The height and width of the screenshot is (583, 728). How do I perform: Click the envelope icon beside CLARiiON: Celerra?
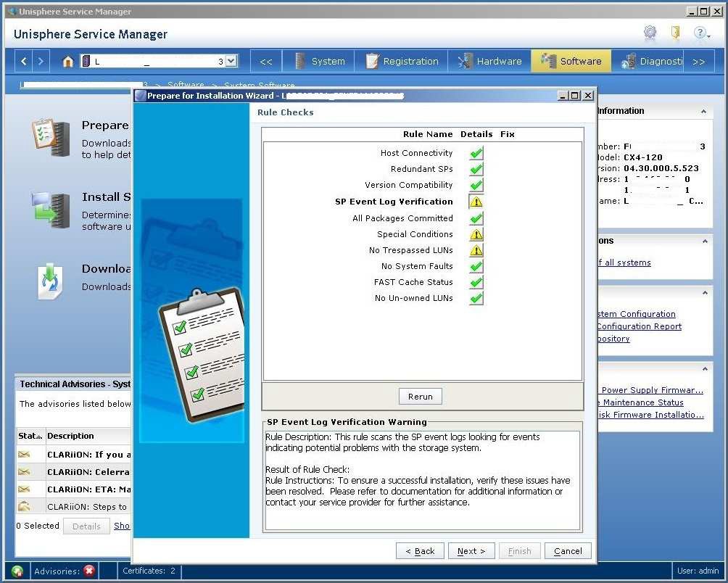point(24,471)
